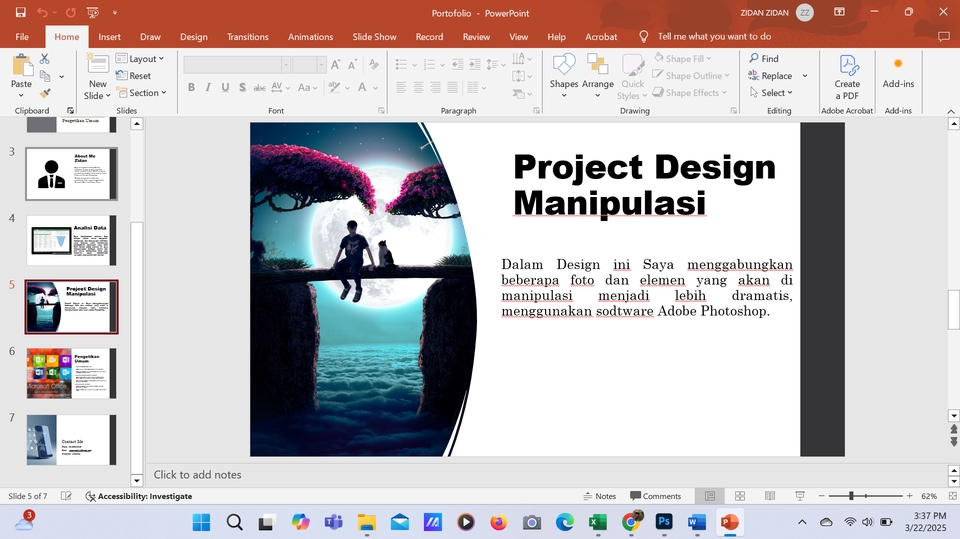Select the Format Painter brush icon
This screenshot has width=960, height=539.
[44, 93]
